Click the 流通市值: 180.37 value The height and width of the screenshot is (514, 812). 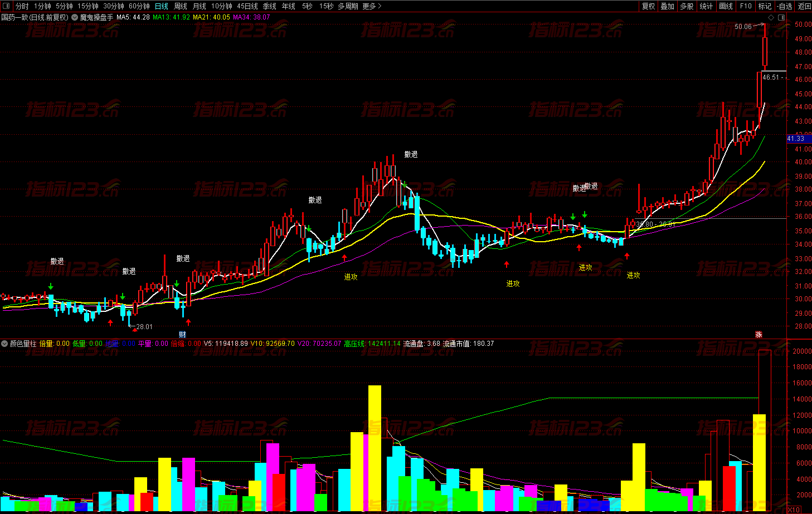[x=469, y=344]
